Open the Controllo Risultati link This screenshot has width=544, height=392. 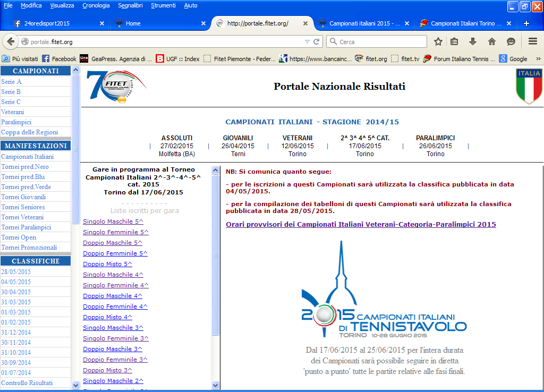[27, 383]
